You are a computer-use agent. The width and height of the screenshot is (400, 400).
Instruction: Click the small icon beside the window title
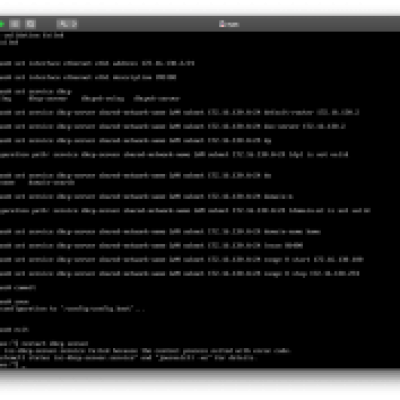222,24
